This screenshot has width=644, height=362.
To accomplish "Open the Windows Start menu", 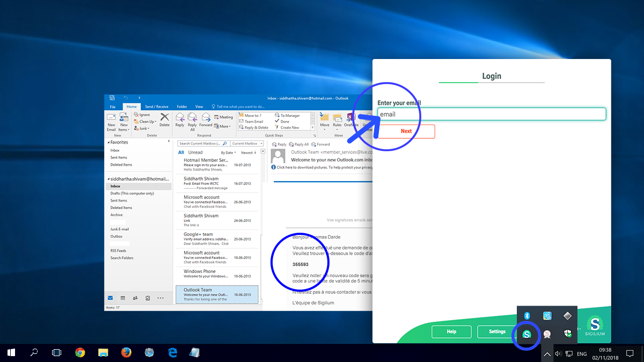I will 11,352.
